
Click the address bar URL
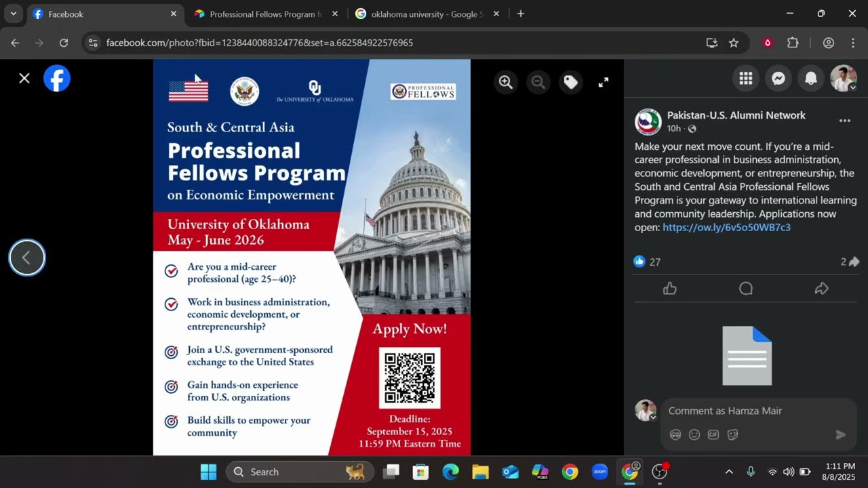[x=260, y=43]
